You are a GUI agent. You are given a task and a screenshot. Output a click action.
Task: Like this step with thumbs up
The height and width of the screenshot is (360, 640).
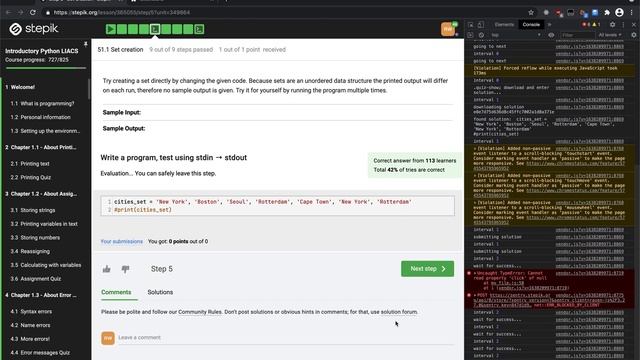tap(107, 269)
